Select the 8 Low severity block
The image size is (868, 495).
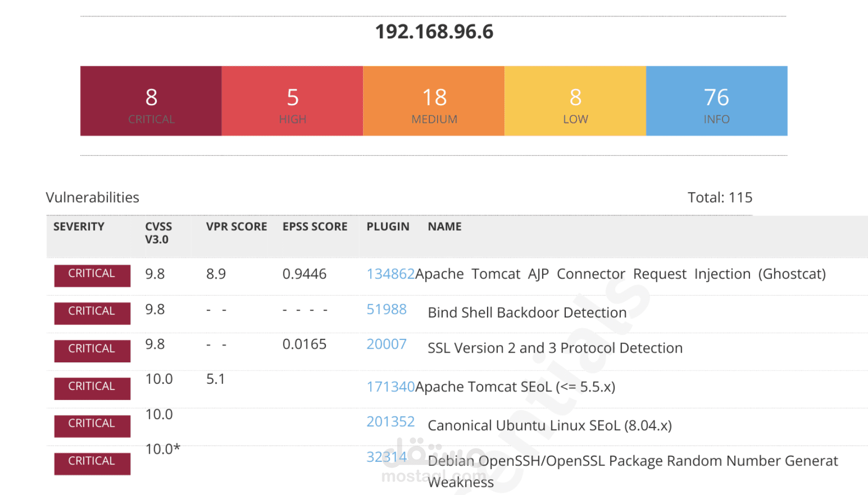575,101
